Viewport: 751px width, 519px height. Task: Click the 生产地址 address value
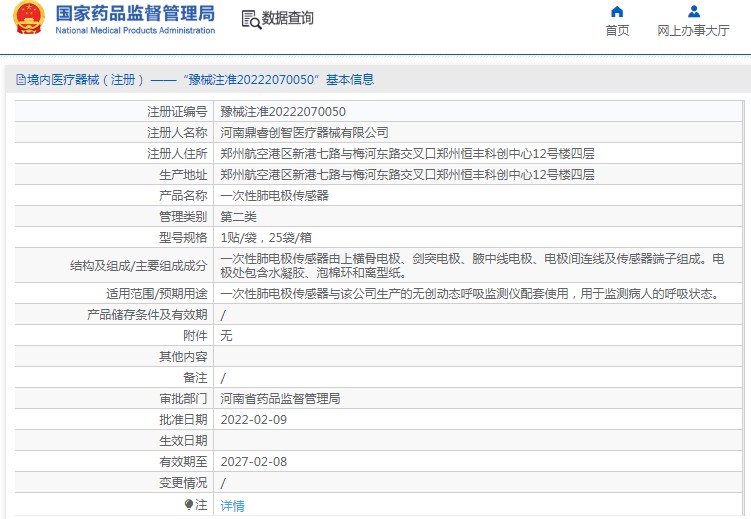(x=407, y=175)
